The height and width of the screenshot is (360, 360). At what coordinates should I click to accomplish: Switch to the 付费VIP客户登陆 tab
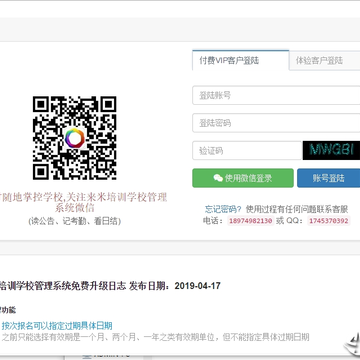click(x=240, y=60)
